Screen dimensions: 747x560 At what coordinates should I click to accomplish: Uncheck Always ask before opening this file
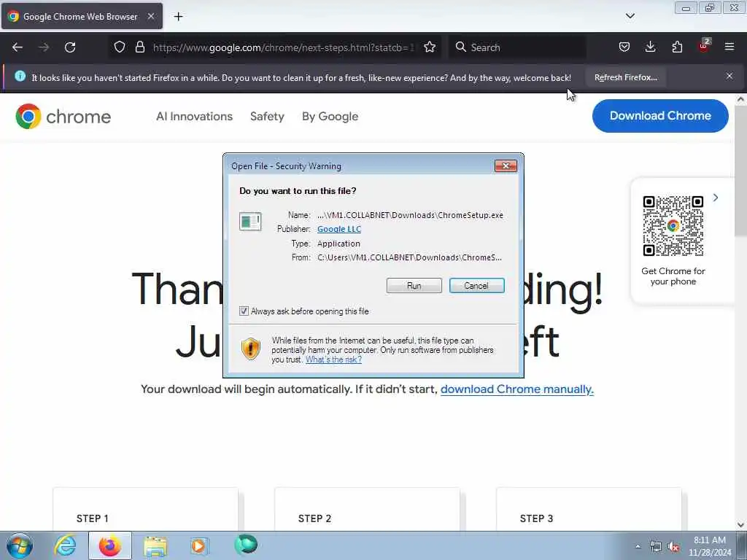pos(244,311)
